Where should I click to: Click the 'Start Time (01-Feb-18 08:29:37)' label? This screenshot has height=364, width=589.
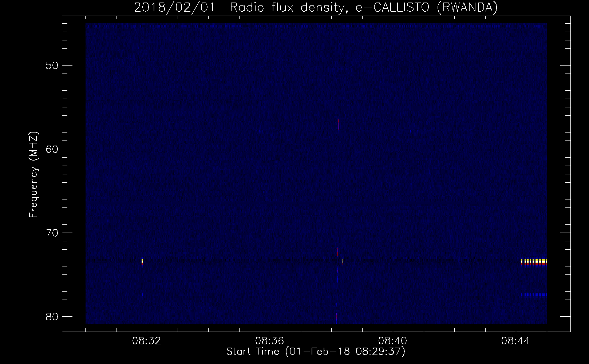coord(316,352)
